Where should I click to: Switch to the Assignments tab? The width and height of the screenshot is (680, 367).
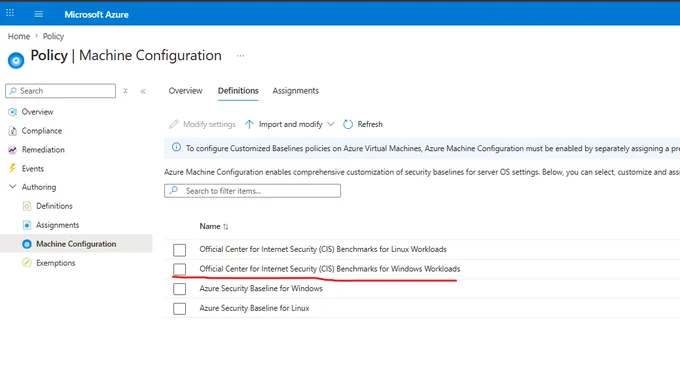pos(295,91)
